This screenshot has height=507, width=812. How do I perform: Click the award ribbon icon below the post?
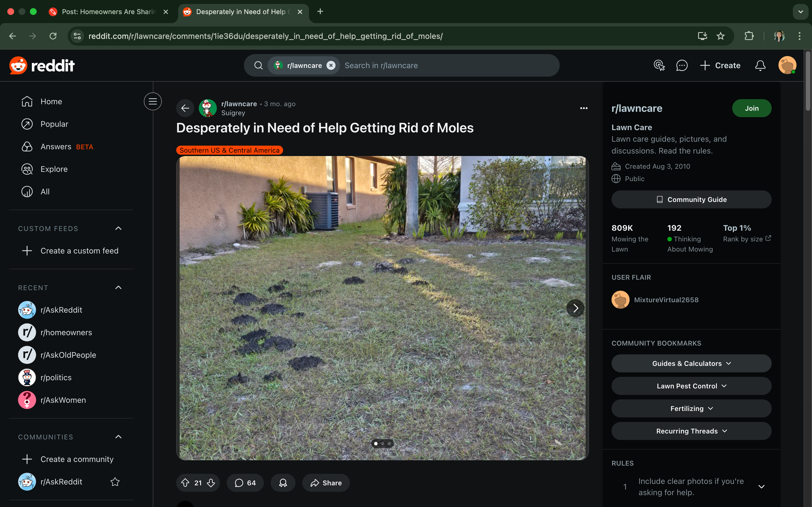283,482
